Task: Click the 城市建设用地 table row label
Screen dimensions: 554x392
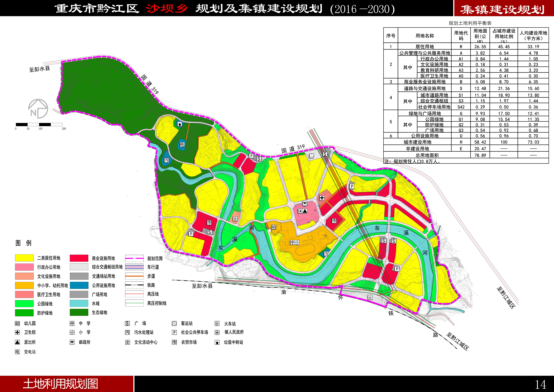Action: [417, 142]
